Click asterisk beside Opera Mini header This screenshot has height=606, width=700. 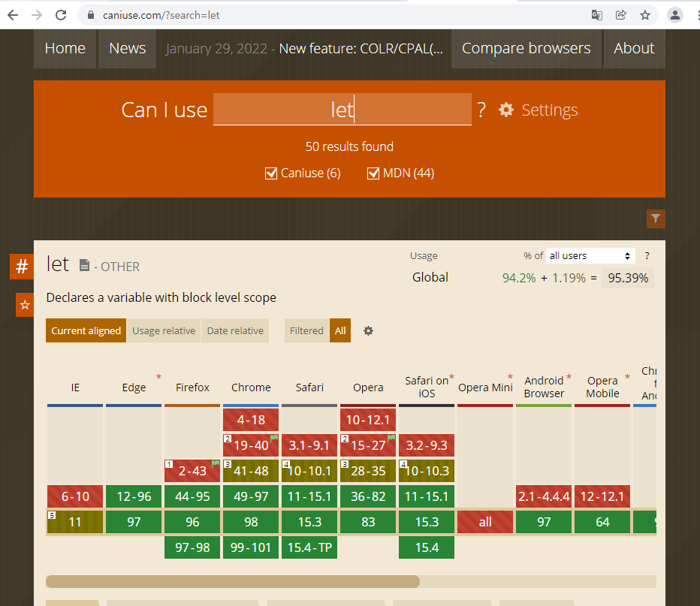[510, 378]
